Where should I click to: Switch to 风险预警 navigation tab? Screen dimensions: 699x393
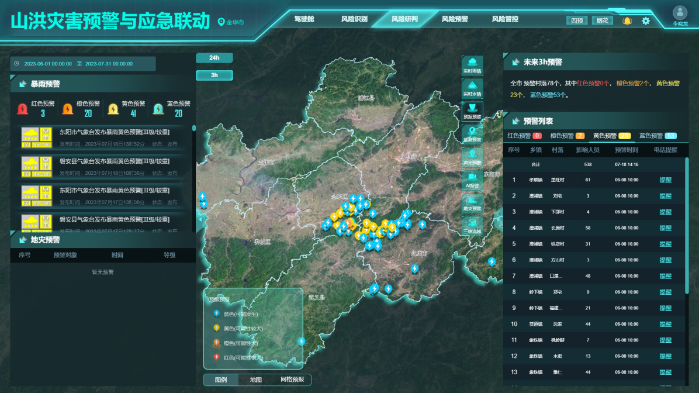pyautogui.click(x=455, y=19)
